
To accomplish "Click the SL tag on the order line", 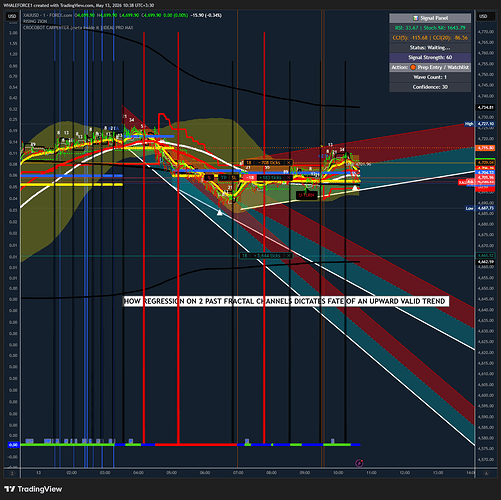I will pyautogui.click(x=234, y=178).
